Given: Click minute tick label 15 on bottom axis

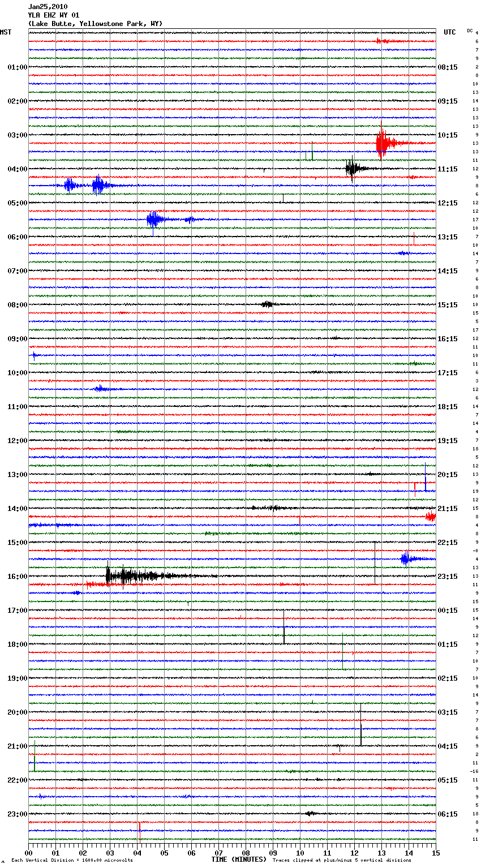Looking at the screenshot, I should pyautogui.click(x=436, y=853).
